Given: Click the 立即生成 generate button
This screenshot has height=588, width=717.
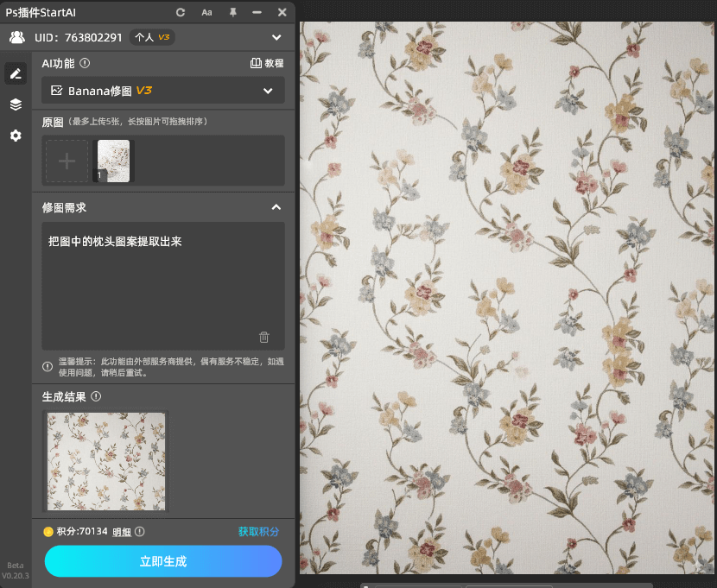Looking at the screenshot, I should (162, 561).
